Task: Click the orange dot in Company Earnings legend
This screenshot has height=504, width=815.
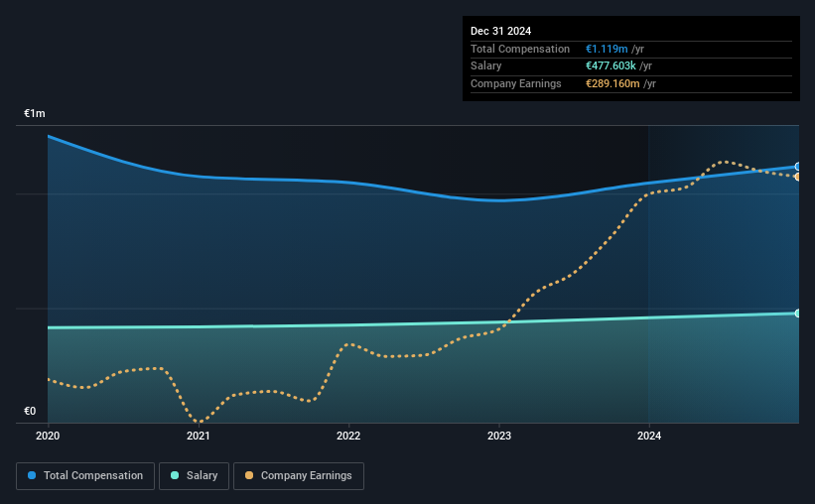Action: tap(249, 475)
